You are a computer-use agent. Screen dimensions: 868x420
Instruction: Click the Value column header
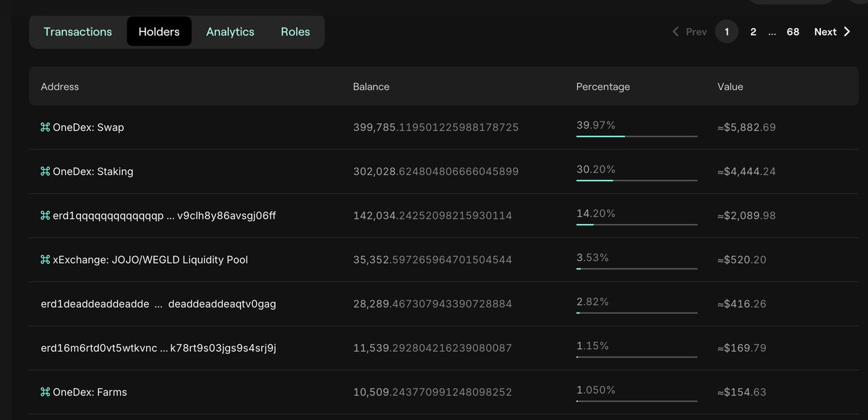pyautogui.click(x=730, y=87)
